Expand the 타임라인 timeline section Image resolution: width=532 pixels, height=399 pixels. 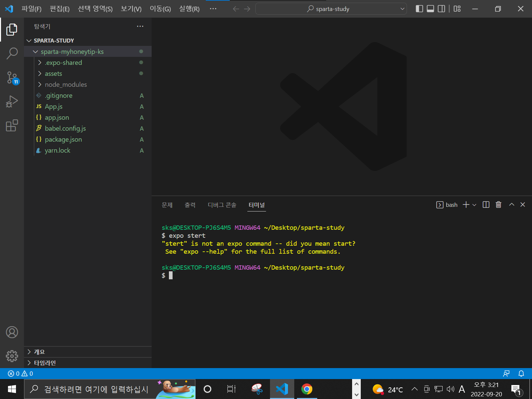[88, 363]
